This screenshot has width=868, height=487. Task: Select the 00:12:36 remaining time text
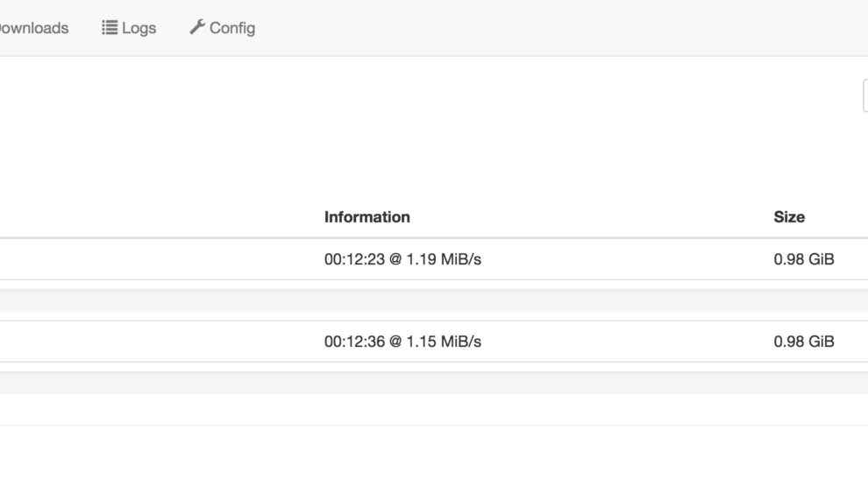click(x=354, y=342)
